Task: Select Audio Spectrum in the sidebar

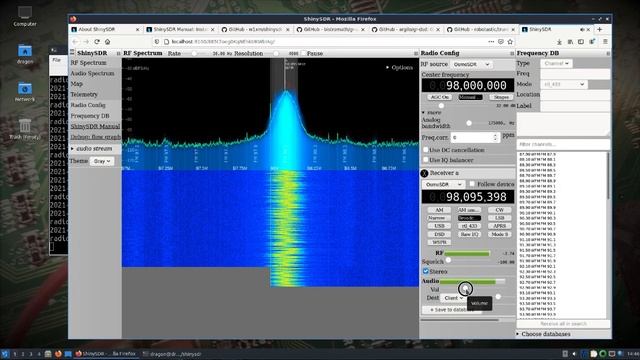Action: point(92,73)
